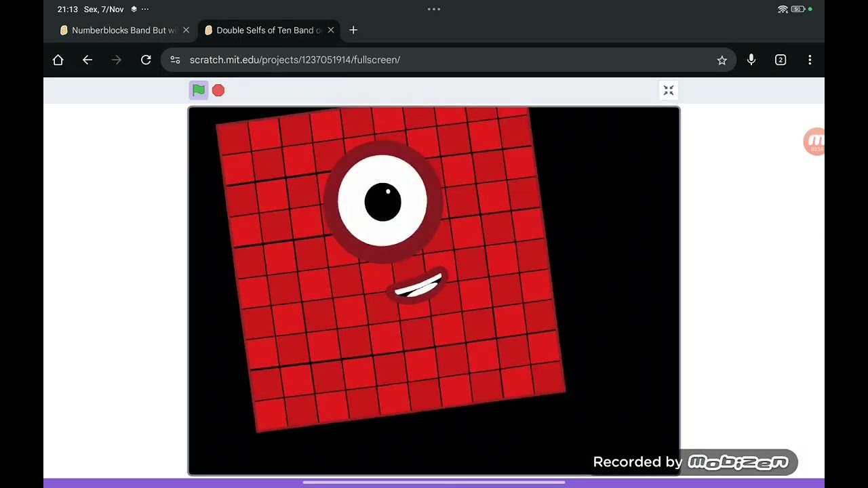Screen dimensions: 868x488
Task: Open the three-dot multitasking menu at top
Action: 434,9
